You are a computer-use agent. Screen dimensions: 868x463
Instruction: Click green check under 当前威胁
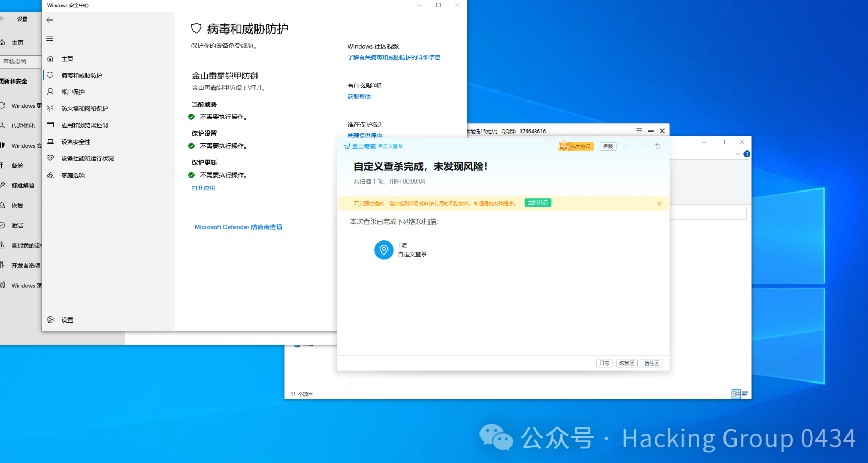pos(191,117)
